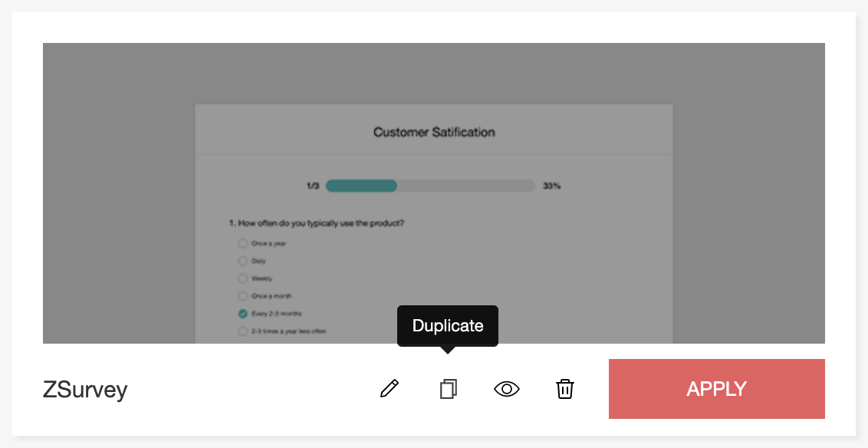Click the "Customer Satification" survey title
This screenshot has height=448, width=868.
[434, 132]
